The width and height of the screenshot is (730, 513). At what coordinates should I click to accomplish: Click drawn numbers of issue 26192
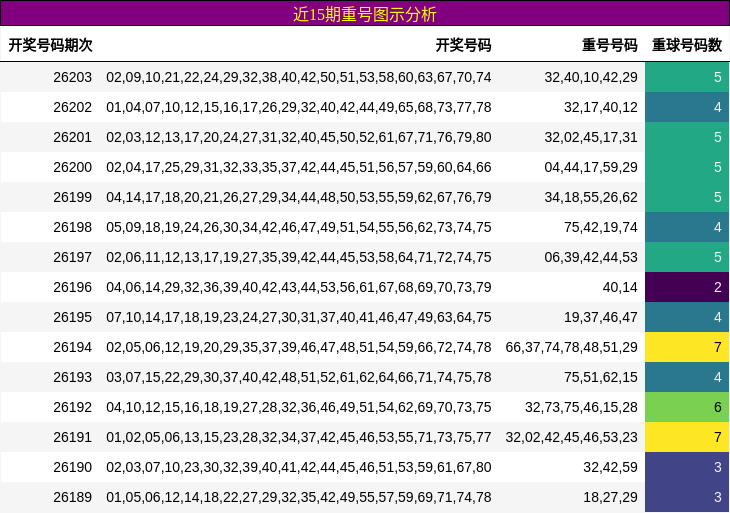pos(299,407)
